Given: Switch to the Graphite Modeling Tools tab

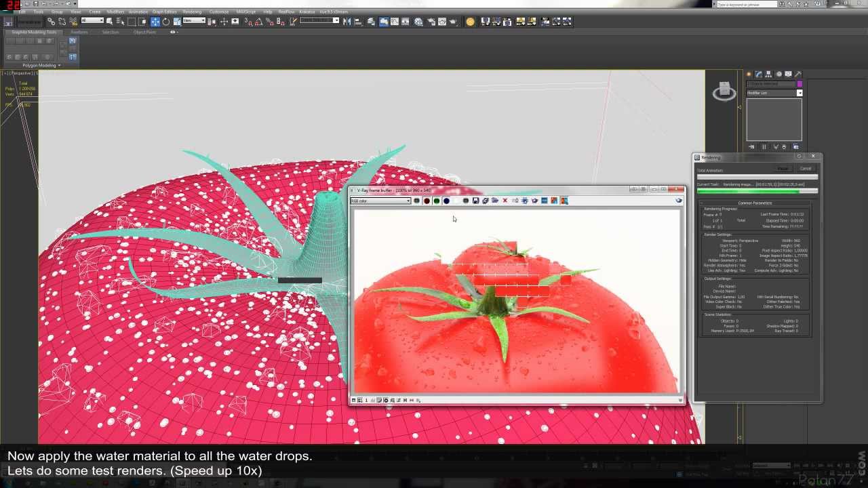Looking at the screenshot, I should point(34,32).
